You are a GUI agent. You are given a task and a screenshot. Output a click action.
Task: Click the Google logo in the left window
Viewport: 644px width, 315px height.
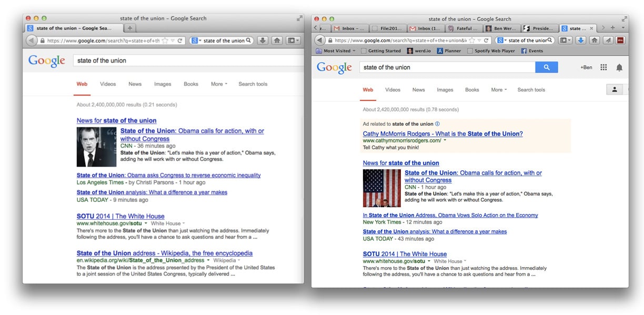(x=47, y=60)
